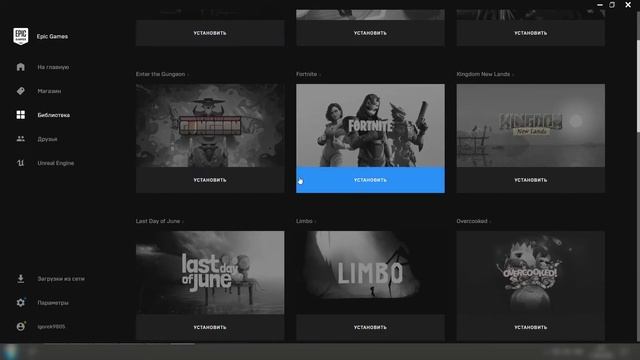Click the Limbo title text
640x360 pixels.
(x=304, y=221)
